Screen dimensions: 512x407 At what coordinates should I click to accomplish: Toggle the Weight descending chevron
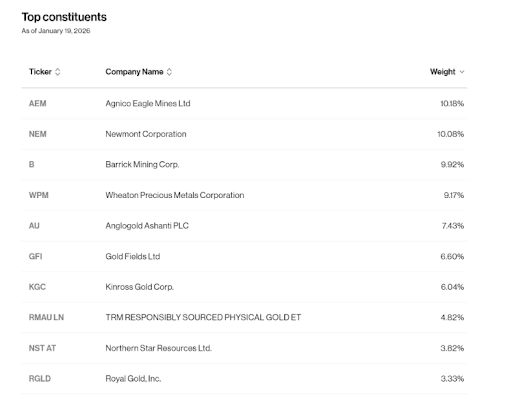pyautogui.click(x=462, y=72)
